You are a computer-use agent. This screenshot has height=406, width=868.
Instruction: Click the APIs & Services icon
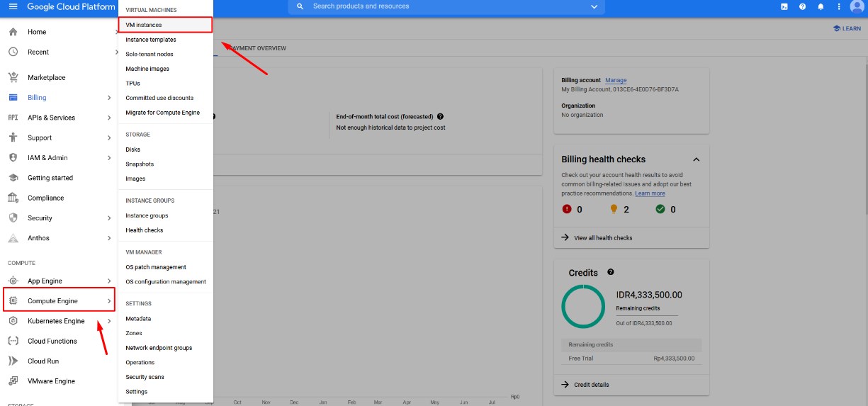13,118
